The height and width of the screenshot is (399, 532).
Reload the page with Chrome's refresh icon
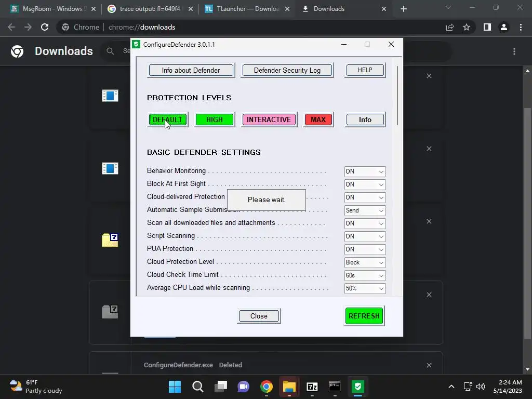[45, 27]
